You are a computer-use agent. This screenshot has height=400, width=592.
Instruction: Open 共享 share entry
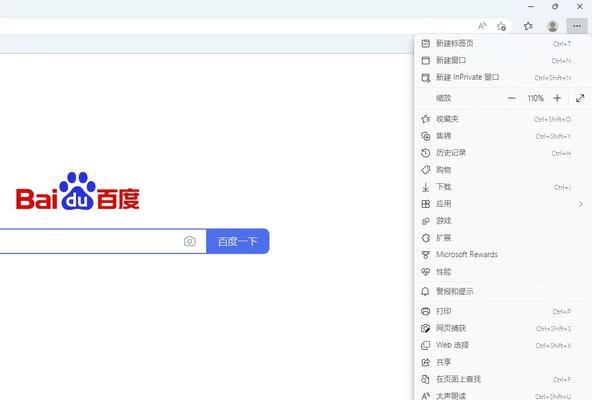[x=503, y=362]
